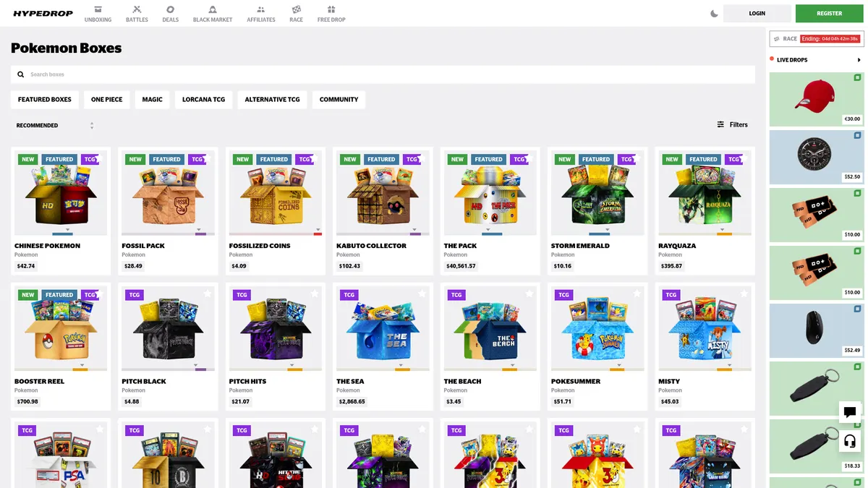The image size is (868, 488).
Task: Favorite the Pitch Hits box with its star
Action: (315, 294)
